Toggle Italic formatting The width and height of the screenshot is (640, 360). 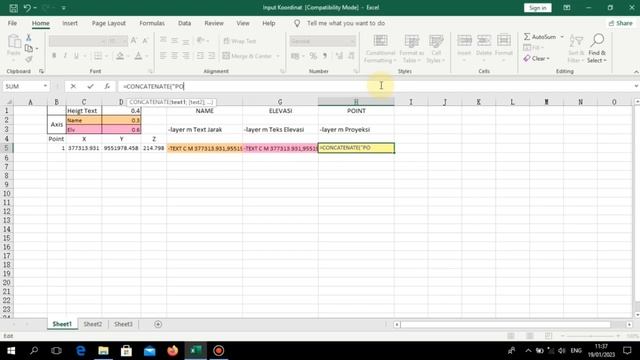pyautogui.click(x=65, y=56)
